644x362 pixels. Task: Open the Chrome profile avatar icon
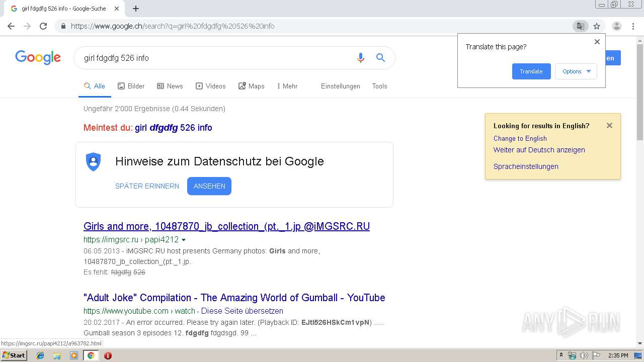617,26
